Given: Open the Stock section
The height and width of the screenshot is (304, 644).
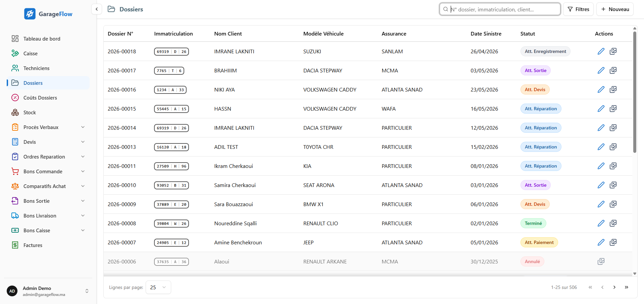Looking at the screenshot, I should click(x=48, y=112).
